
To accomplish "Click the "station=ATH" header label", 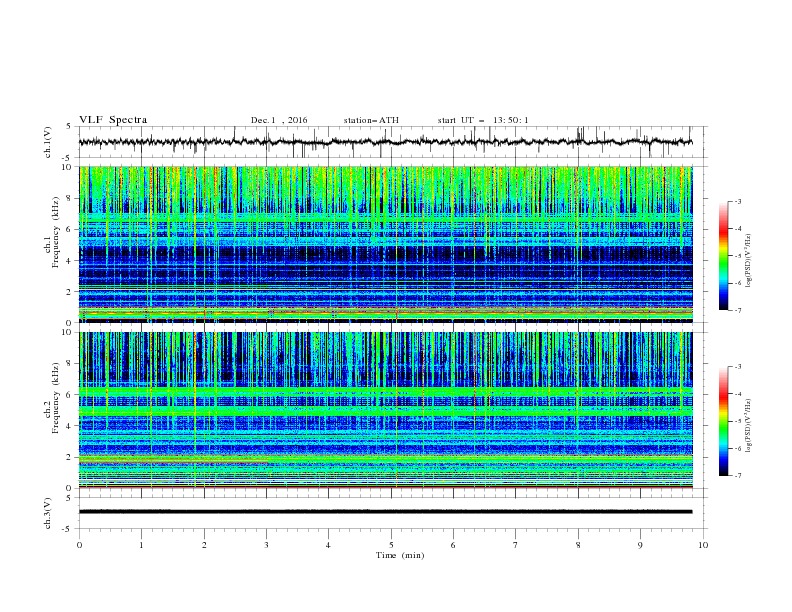I will [371, 120].
